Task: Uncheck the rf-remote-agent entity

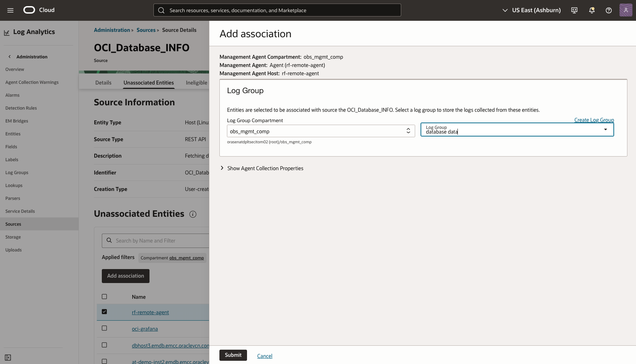Action: coord(104,311)
